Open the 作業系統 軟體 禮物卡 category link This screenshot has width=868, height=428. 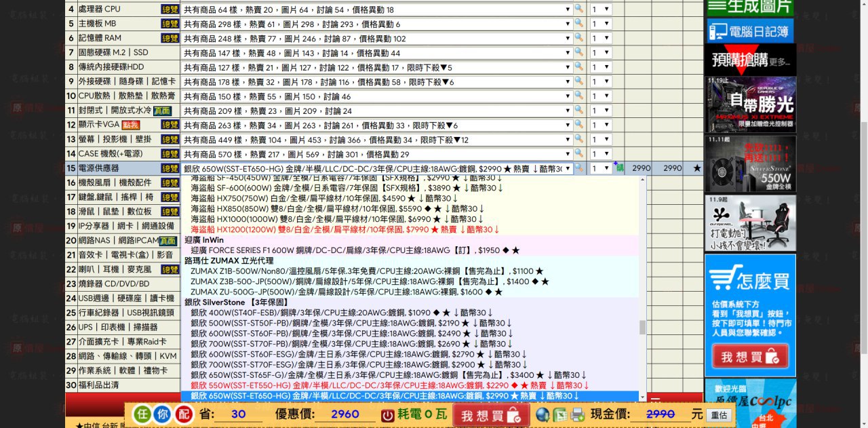[x=122, y=371]
